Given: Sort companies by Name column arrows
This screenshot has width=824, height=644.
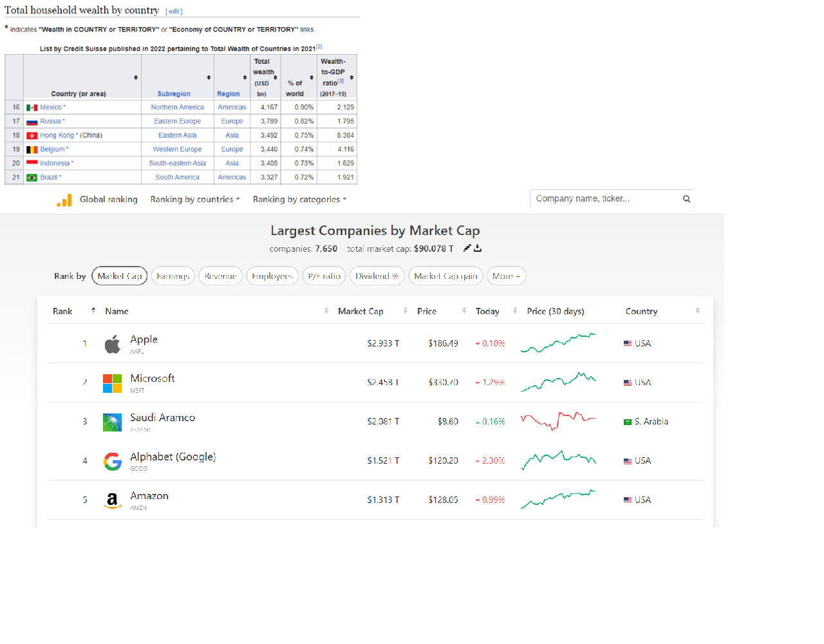Looking at the screenshot, I should point(326,310).
